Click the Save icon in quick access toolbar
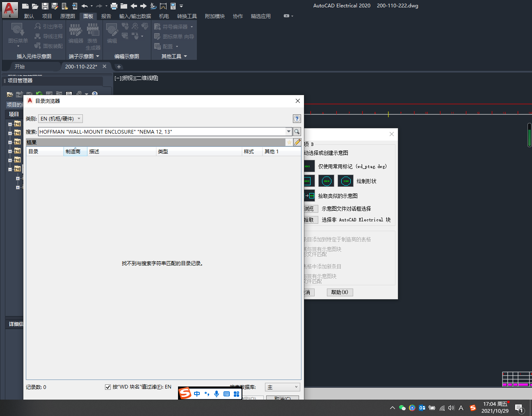The width and height of the screenshot is (532, 416). (45, 6)
